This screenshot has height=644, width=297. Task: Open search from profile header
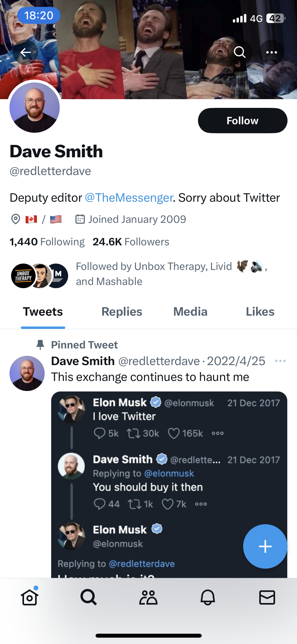pyautogui.click(x=240, y=52)
